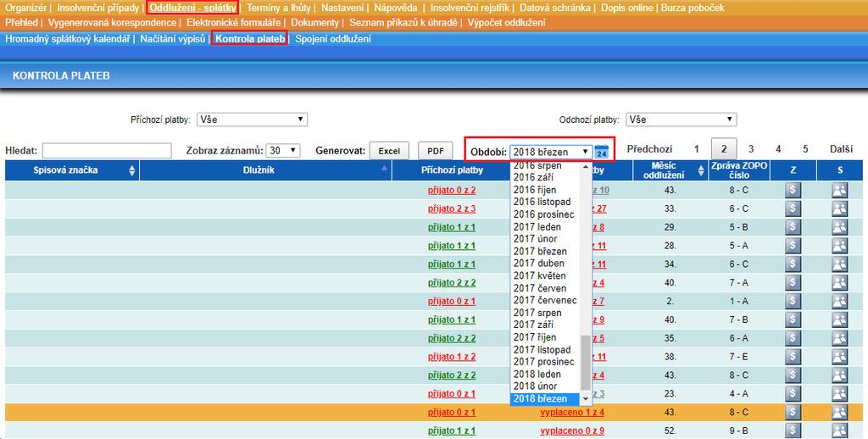Sort by Spisová značka column arrows
Image resolution: width=868 pixels, height=439 pixels.
(131, 170)
